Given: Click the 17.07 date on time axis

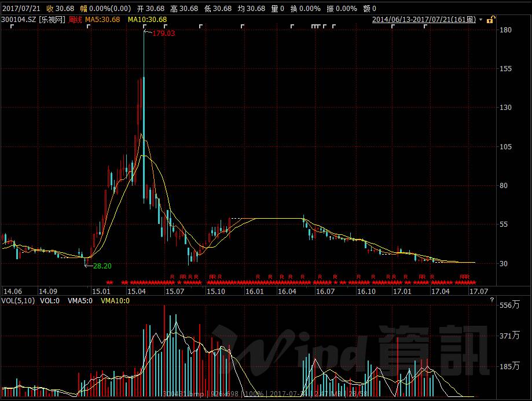Looking at the screenshot, I should tap(479, 291).
